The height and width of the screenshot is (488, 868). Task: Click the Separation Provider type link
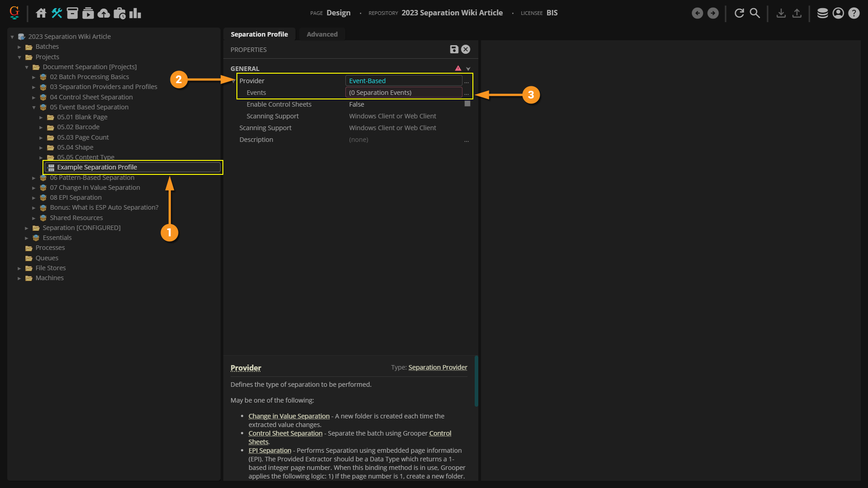tap(438, 367)
